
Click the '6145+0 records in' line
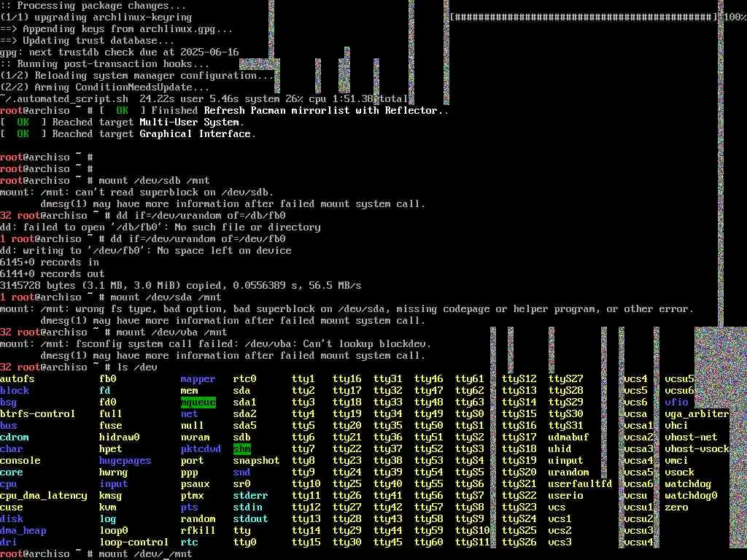50,262
